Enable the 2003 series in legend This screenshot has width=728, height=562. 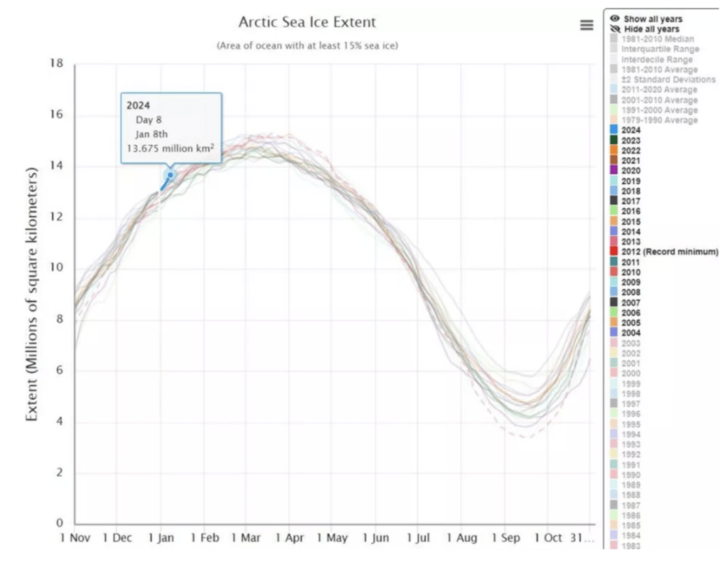coord(631,343)
